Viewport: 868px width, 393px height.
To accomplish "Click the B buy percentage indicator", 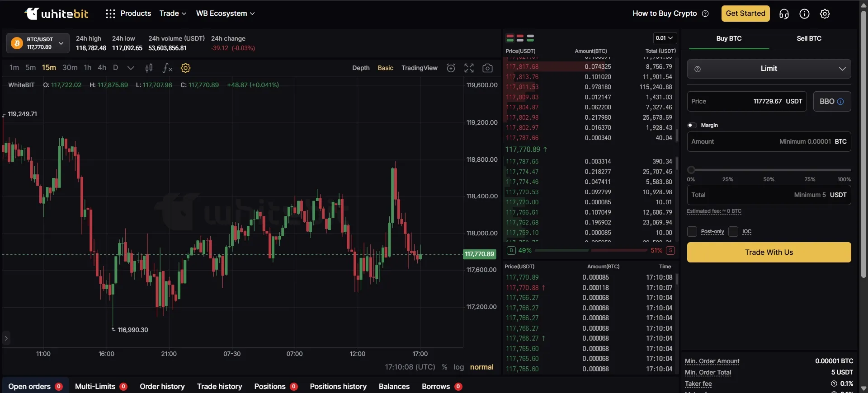I will pos(511,250).
